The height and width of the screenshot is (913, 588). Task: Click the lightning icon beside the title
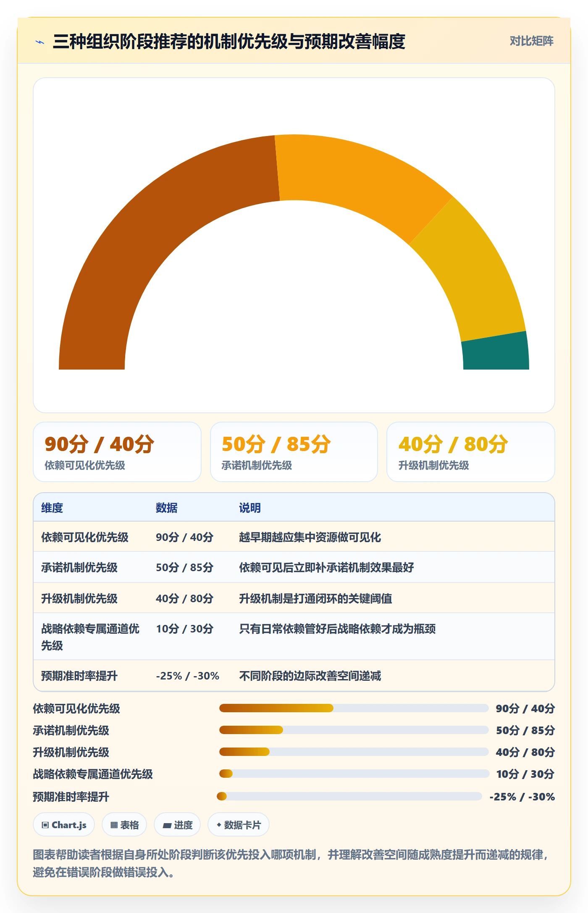pos(40,42)
